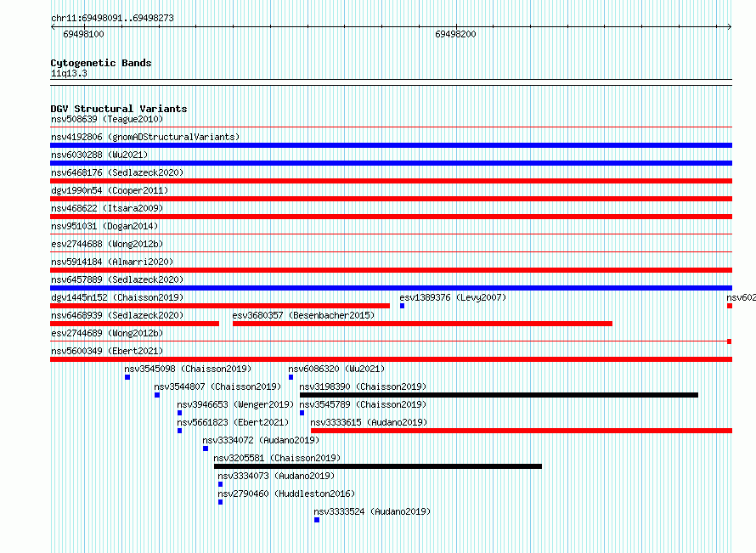Click the black bar under nsv3198390

[x=499, y=395]
